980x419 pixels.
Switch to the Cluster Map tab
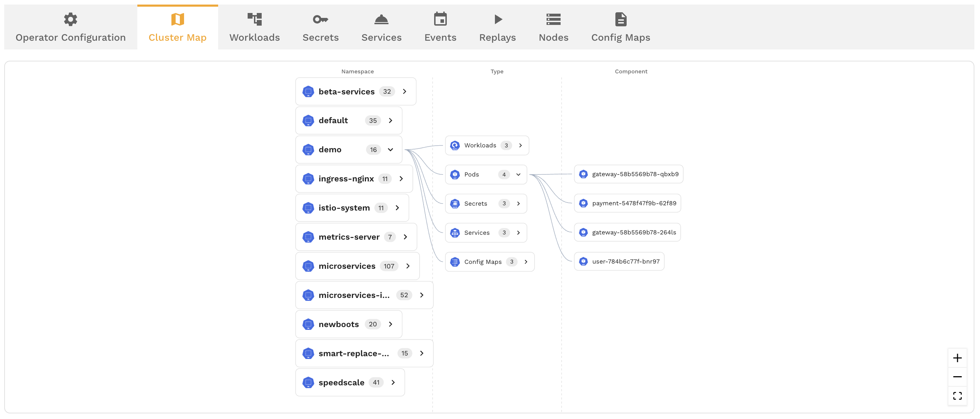pos(177,37)
